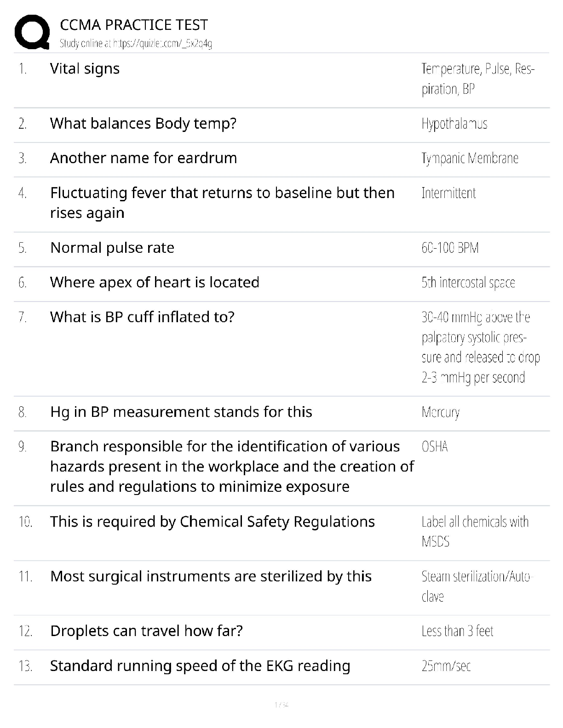Click the page number at page bottom
The width and height of the screenshot is (563, 728).
pyautogui.click(x=281, y=705)
